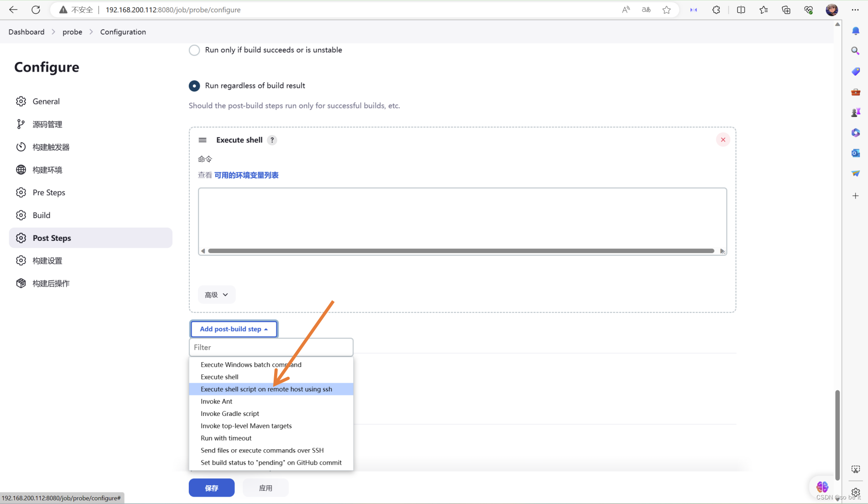This screenshot has height=504, width=868.
Task: Click Execute shell help question mark
Action: click(x=272, y=140)
